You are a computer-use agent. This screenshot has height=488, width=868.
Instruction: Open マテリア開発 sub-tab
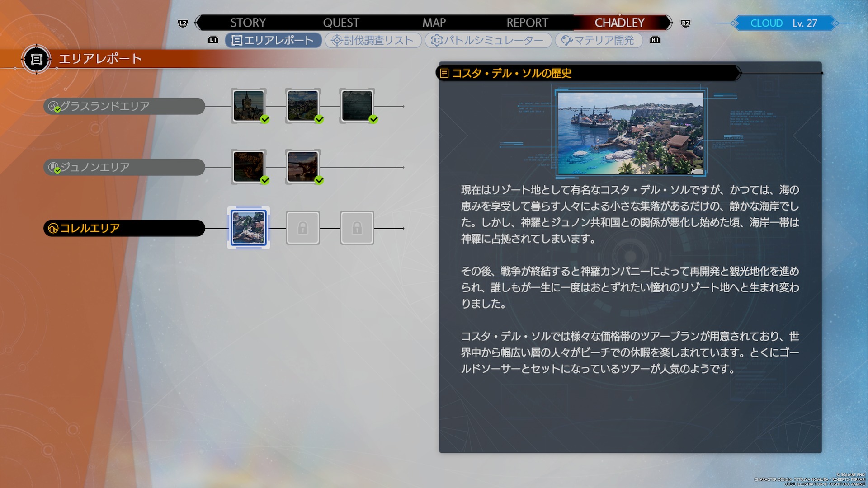599,41
